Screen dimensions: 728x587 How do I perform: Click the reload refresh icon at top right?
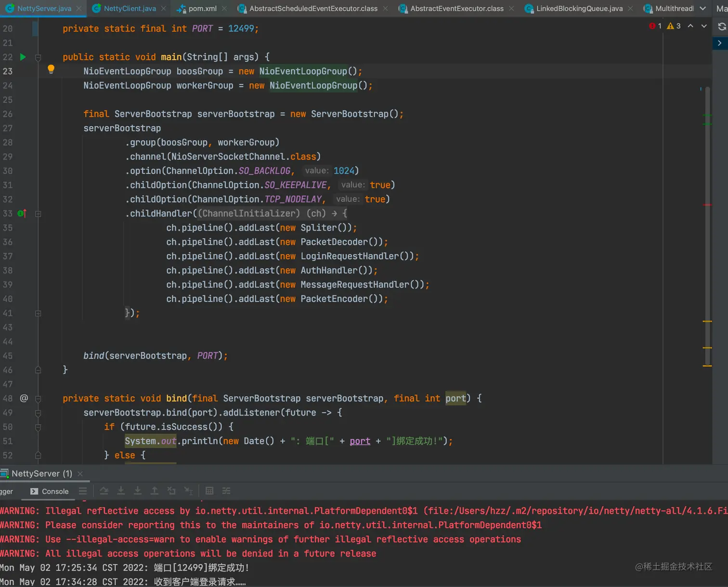[722, 26]
